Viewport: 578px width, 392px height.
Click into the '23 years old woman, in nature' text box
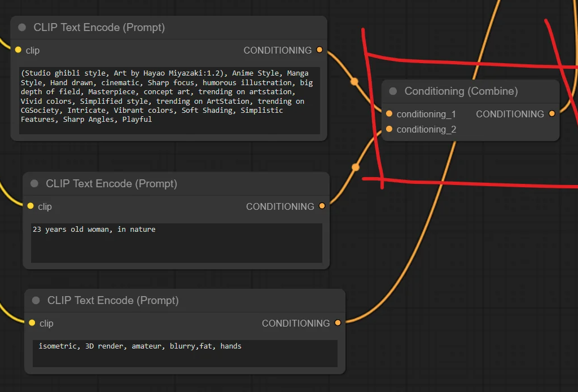[177, 243]
